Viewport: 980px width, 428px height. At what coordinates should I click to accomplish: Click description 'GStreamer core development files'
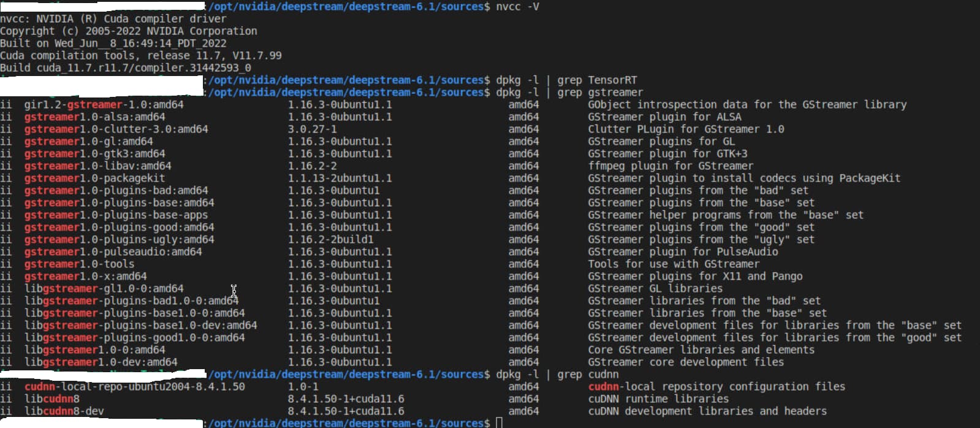point(686,362)
